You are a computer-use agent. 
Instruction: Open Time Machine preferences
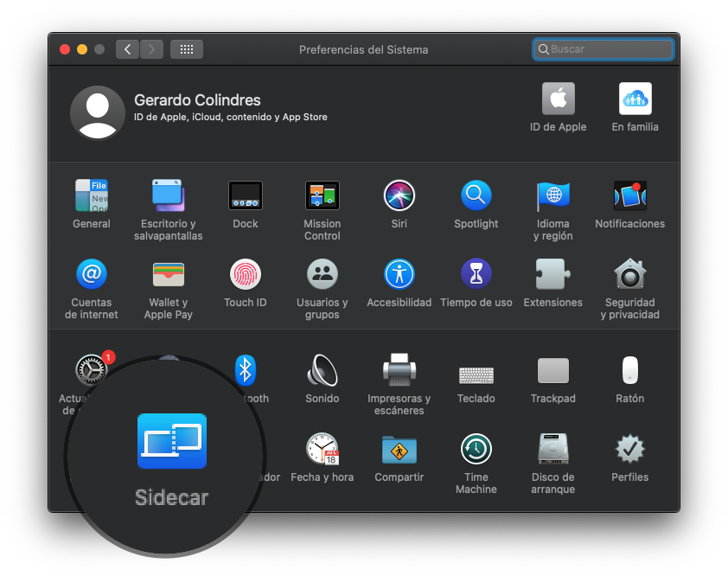coord(476,449)
